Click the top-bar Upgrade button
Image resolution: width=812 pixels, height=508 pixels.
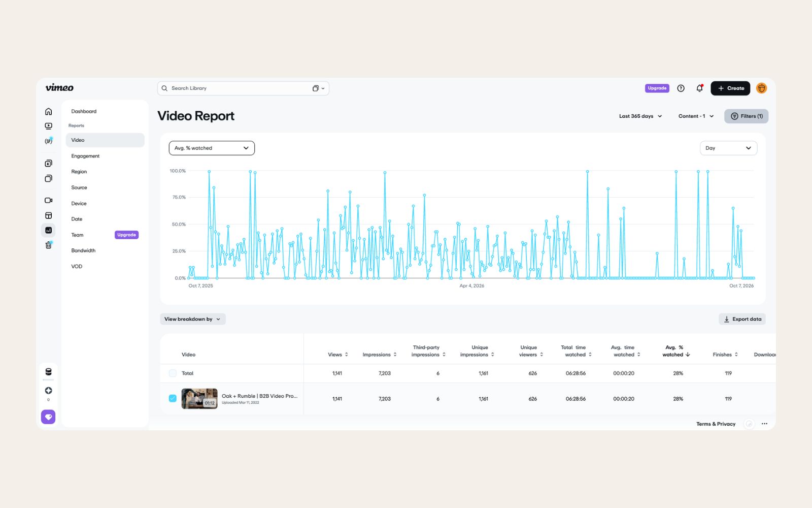[657, 88]
